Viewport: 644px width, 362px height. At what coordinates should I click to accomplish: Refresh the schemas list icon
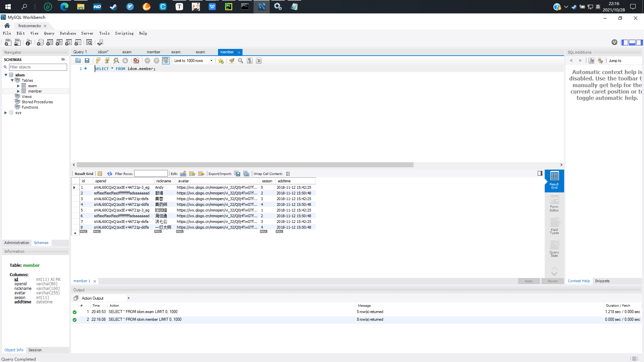click(63, 59)
